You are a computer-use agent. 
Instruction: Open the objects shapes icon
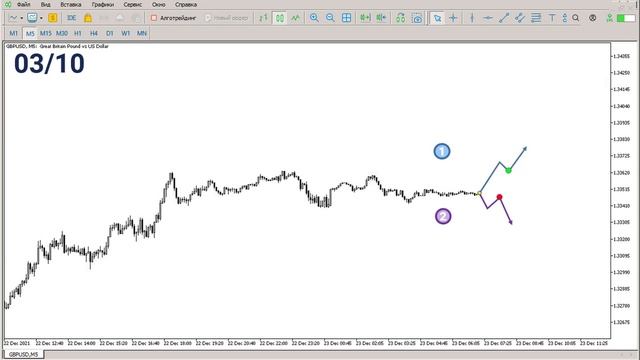[564, 18]
